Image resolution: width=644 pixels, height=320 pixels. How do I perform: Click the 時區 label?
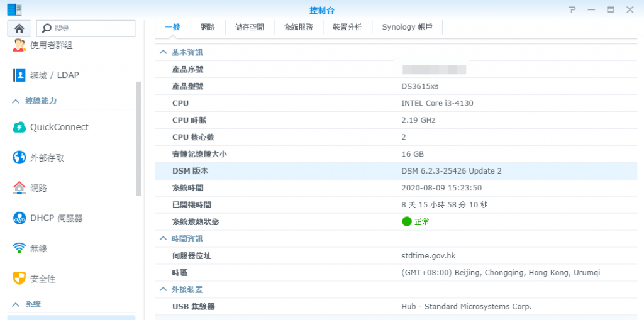pos(179,273)
